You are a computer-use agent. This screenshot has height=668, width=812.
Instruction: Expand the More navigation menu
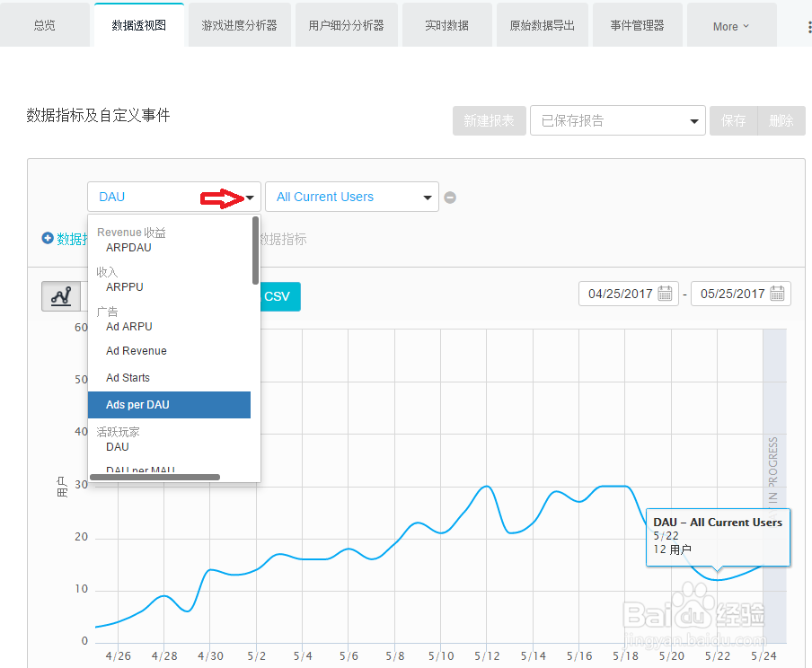coord(729,25)
